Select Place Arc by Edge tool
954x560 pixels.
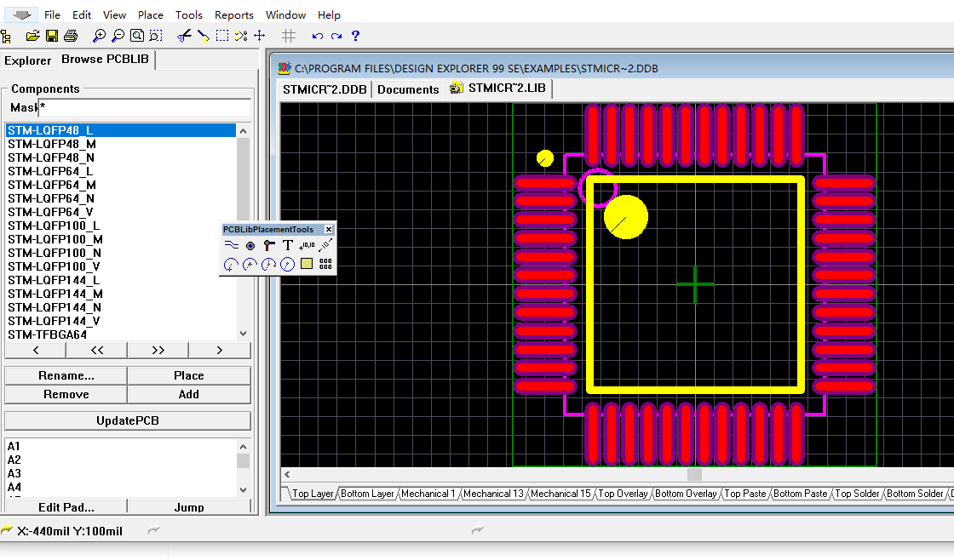click(250, 265)
